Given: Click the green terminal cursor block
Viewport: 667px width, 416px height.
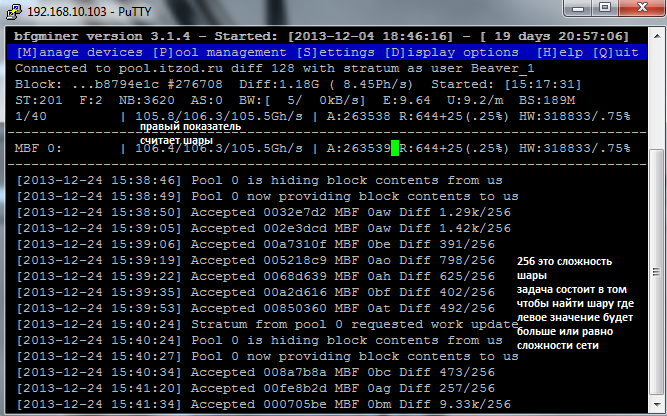Looking at the screenshot, I should click(x=396, y=148).
